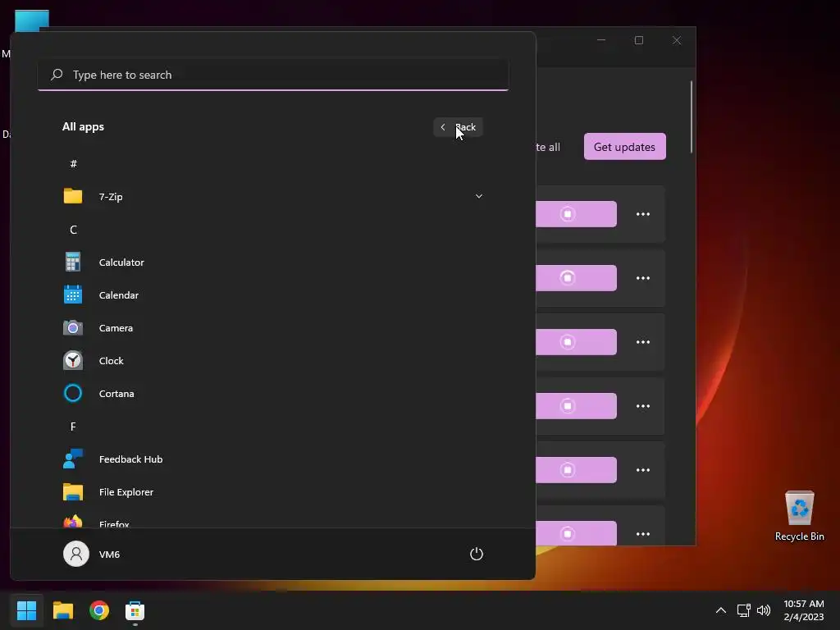Expand the 7-Zip folder chevron
Viewport: 840px width, 630px height.
point(479,196)
